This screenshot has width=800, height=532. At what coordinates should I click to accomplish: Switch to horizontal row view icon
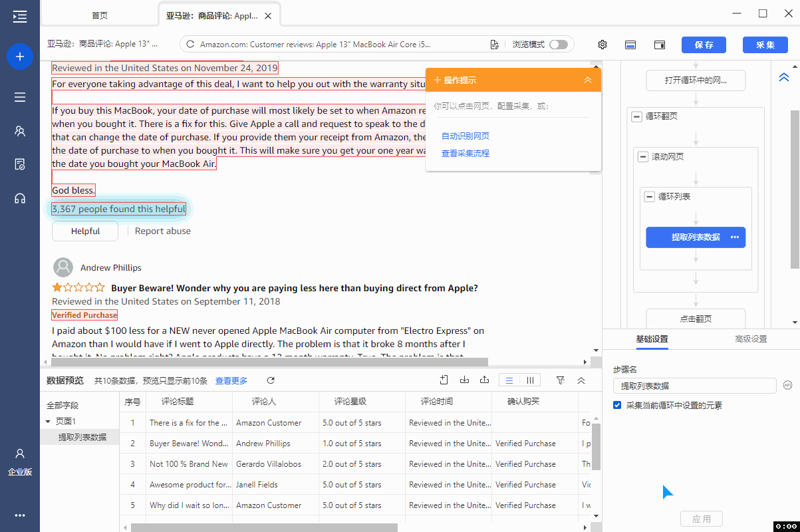pyautogui.click(x=509, y=380)
